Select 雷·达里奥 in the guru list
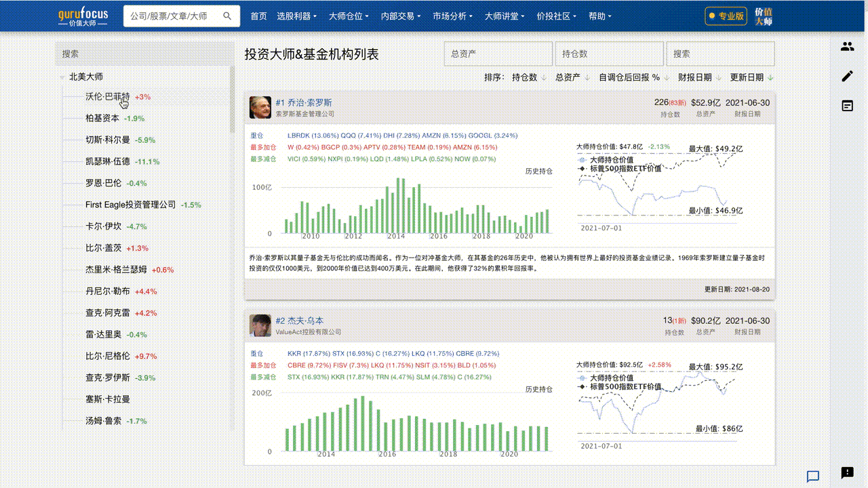 pos(104,334)
